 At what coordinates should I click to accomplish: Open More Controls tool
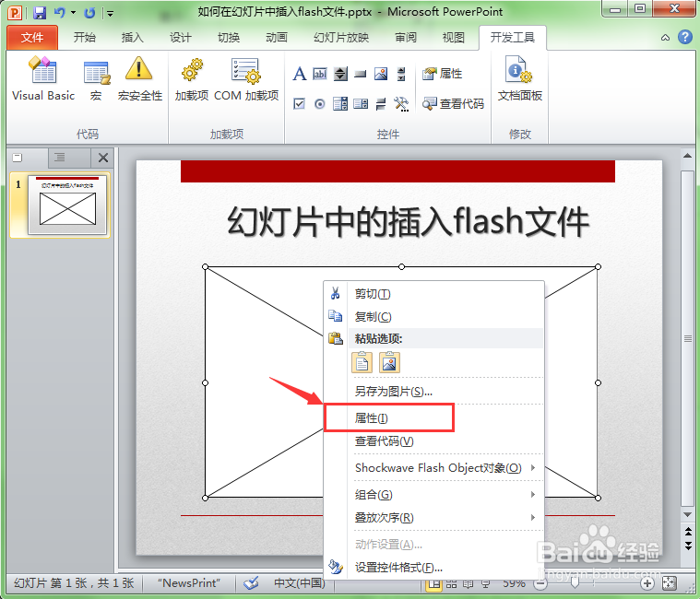point(401,104)
